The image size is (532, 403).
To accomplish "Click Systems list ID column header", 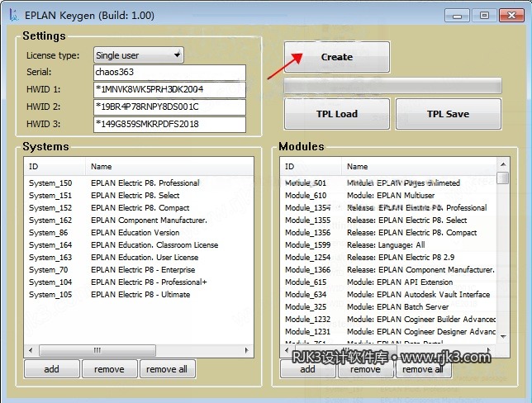I will point(55,167).
